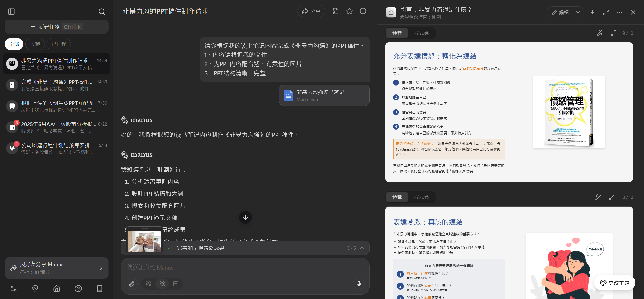Viewport: 644px width, 299px height.
Task: Click the magic wand on slide 9
Action: (600, 33)
